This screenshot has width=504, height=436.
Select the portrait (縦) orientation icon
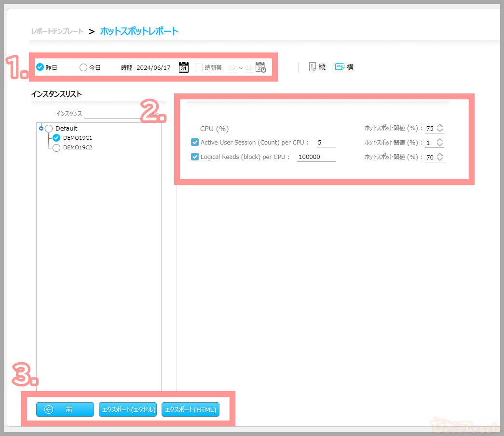pyautogui.click(x=313, y=67)
